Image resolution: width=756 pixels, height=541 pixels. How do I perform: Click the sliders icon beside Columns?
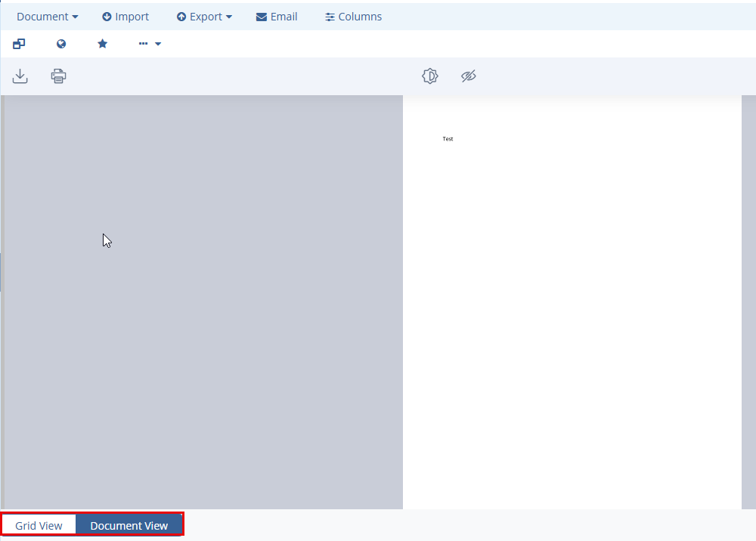click(330, 17)
